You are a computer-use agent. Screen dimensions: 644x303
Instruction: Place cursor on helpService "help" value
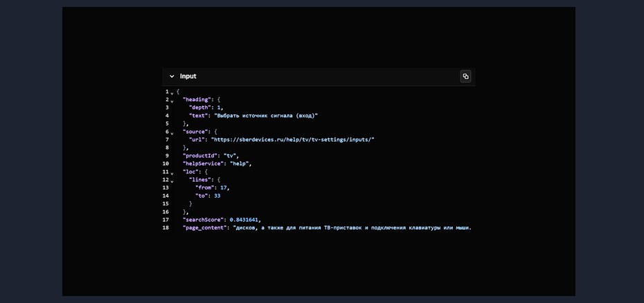[240, 164]
